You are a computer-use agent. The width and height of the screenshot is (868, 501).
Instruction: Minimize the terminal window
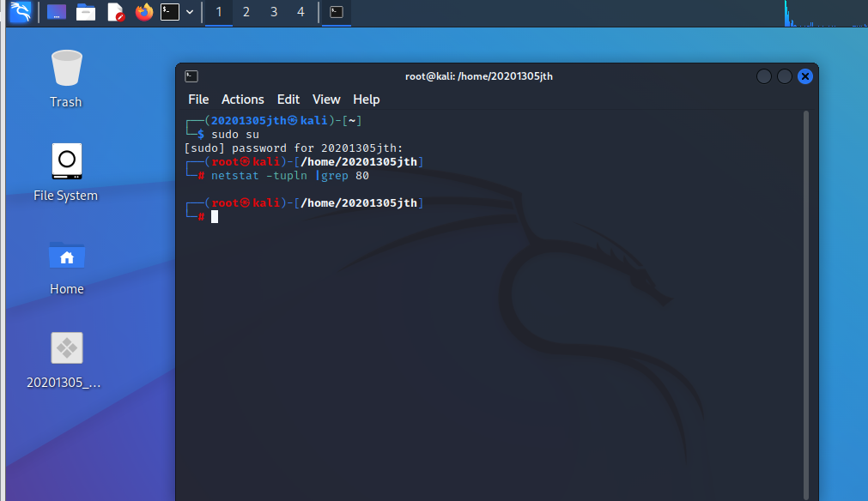764,76
